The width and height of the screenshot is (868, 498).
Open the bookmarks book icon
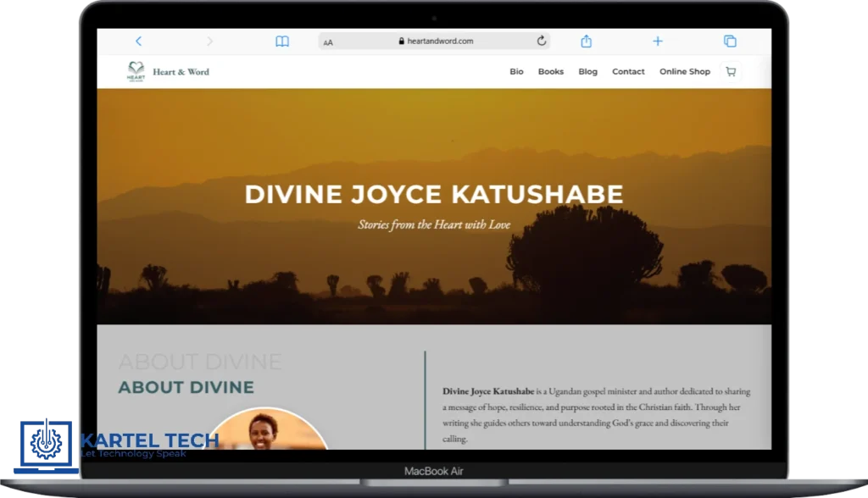coord(282,41)
